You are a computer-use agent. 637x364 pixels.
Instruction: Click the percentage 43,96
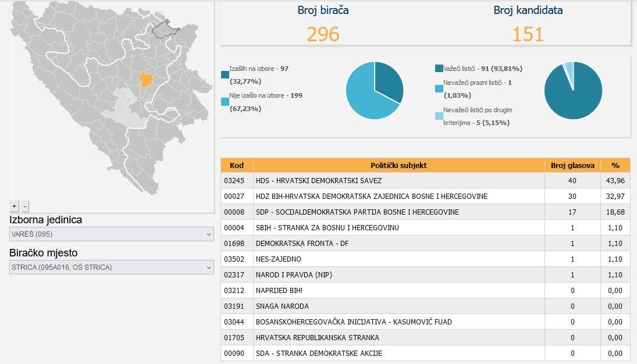click(x=615, y=180)
